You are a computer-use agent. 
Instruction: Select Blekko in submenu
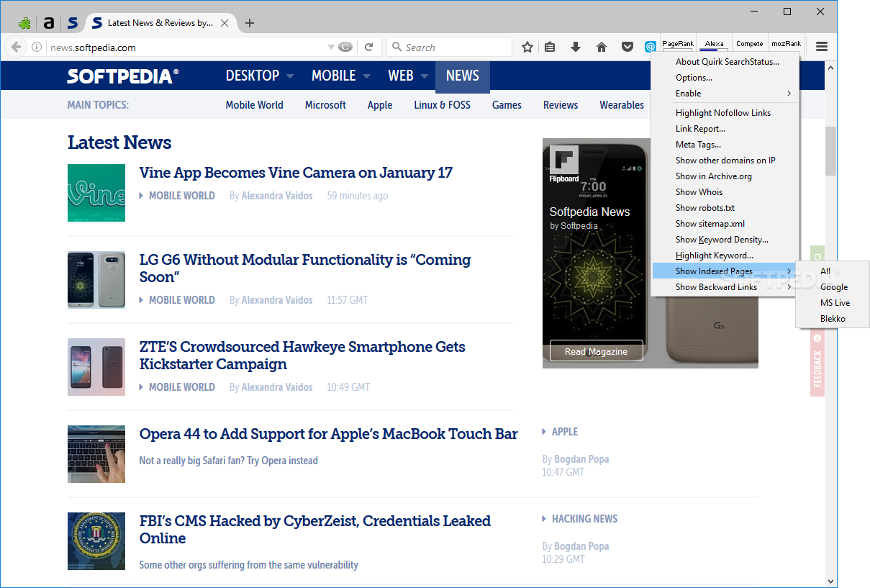[x=833, y=319]
